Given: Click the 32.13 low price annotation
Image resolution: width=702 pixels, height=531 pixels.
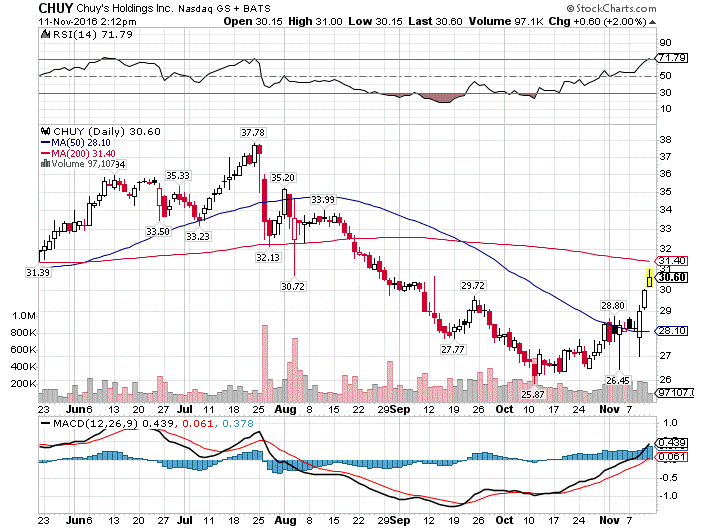Looking at the screenshot, I should point(268,257).
